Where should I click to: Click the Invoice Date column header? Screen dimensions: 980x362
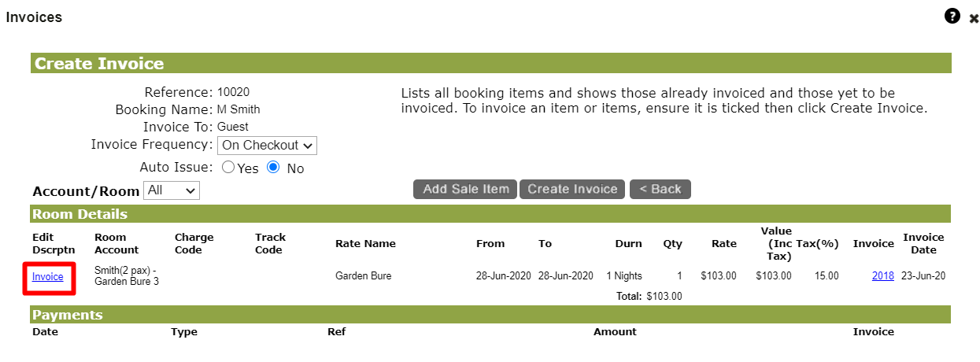coord(923,244)
